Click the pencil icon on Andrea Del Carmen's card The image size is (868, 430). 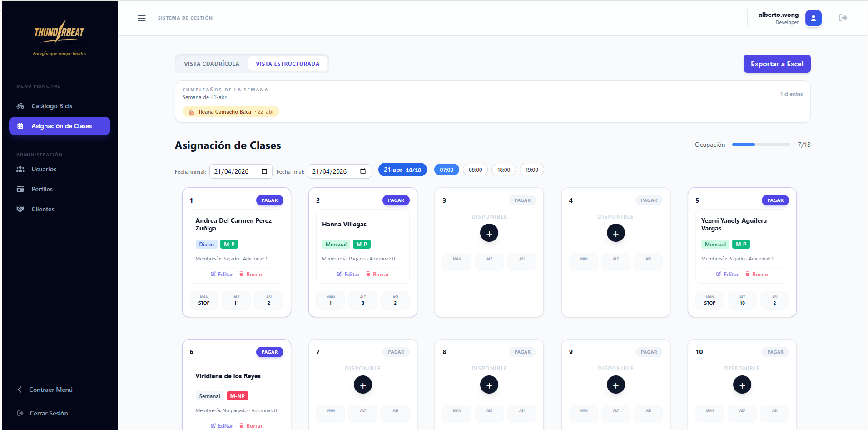(213, 274)
